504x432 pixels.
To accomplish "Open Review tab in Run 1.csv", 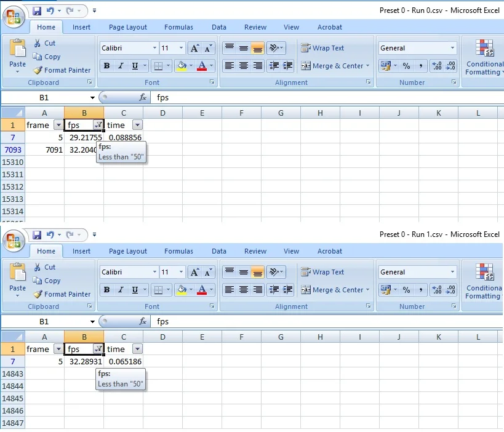I will (x=255, y=251).
